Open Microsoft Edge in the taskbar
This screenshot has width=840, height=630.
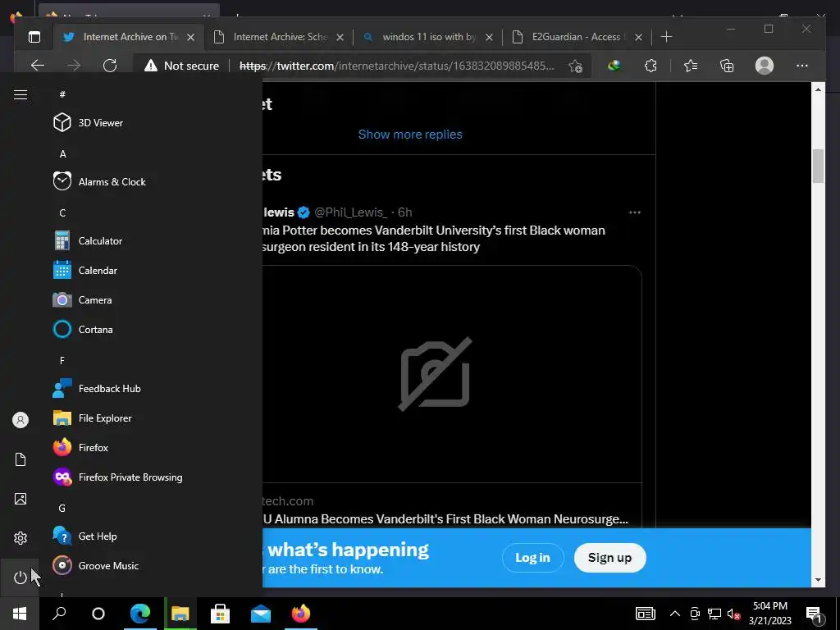(x=140, y=614)
